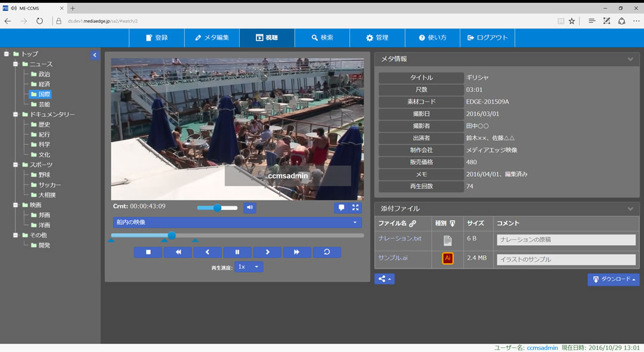The image size is (644, 352).
Task: Select the 大相撲 folder
Action: pyautogui.click(x=43, y=194)
